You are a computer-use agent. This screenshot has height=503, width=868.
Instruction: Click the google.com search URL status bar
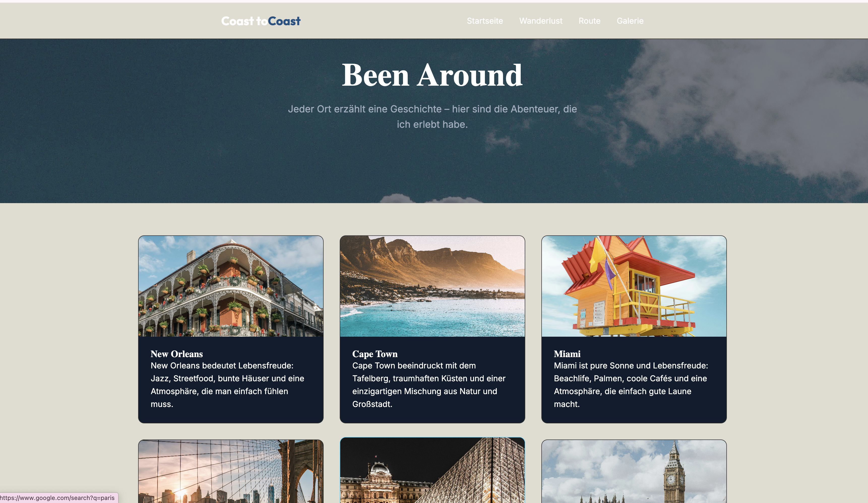57,498
